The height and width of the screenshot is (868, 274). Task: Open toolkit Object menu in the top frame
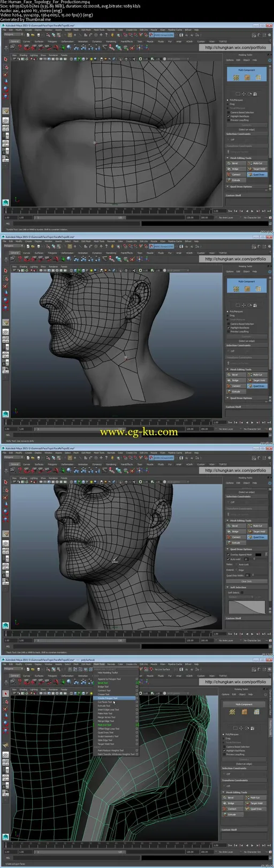click(x=246, y=60)
